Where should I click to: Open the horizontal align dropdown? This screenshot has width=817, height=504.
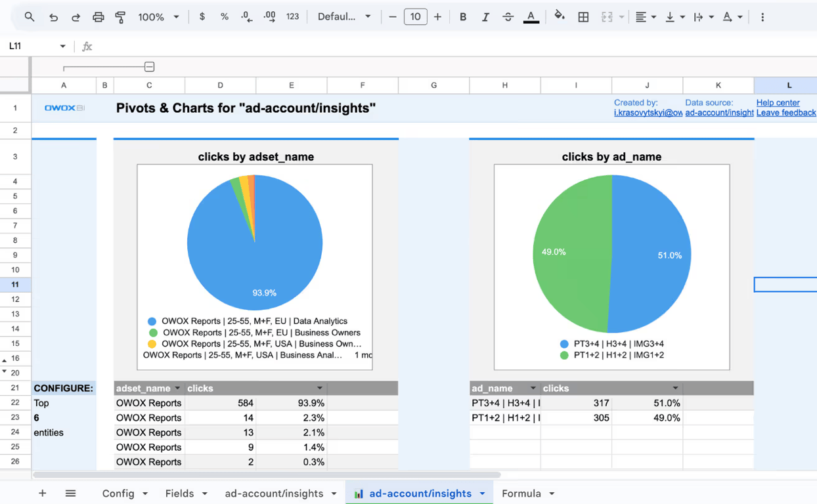646,17
